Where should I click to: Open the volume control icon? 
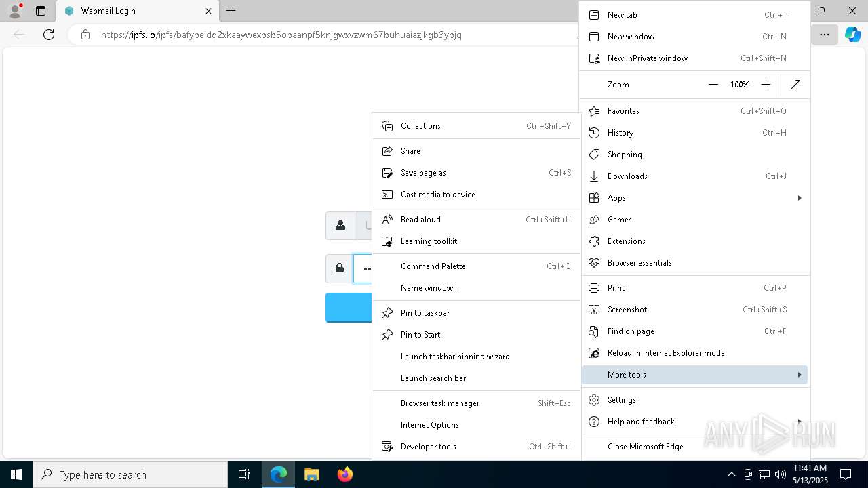coord(780,474)
